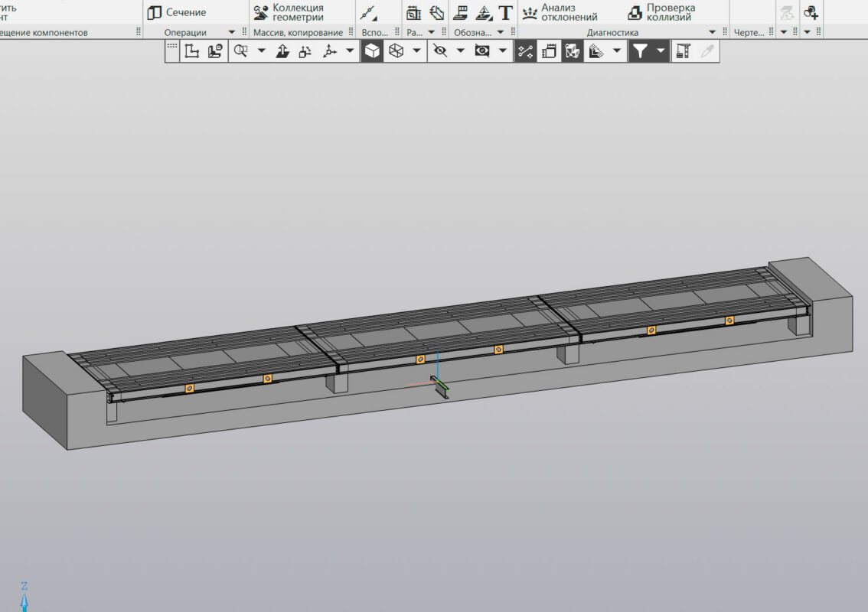Click the greyed drawing-from-model icon
868x612 pixels.
[787, 13]
